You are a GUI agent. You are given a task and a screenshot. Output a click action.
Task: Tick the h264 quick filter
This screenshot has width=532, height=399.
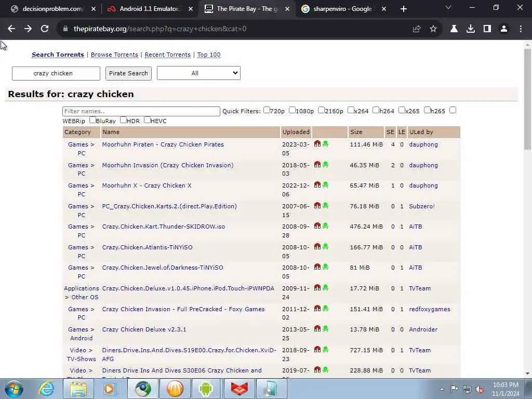(x=376, y=110)
